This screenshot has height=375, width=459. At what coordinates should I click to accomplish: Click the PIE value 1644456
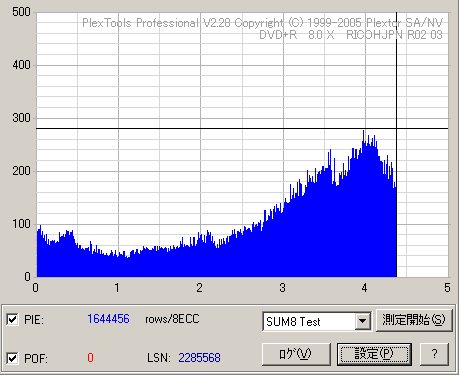pyautogui.click(x=108, y=319)
